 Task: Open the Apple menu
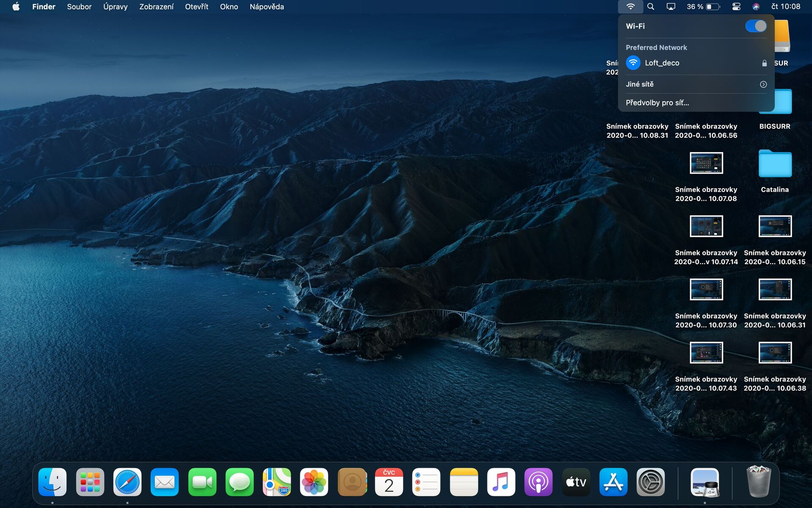(16, 7)
